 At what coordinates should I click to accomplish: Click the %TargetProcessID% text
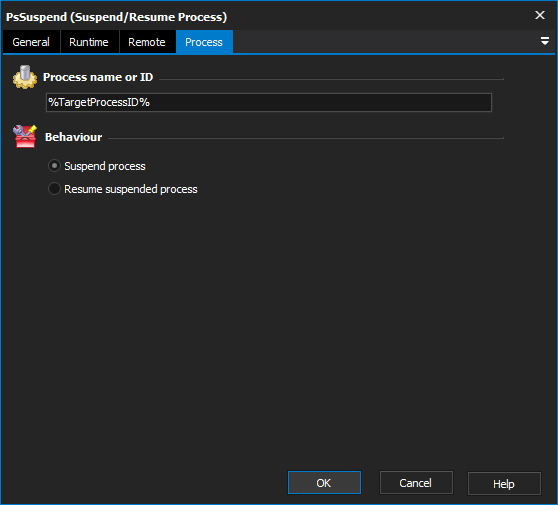99,102
